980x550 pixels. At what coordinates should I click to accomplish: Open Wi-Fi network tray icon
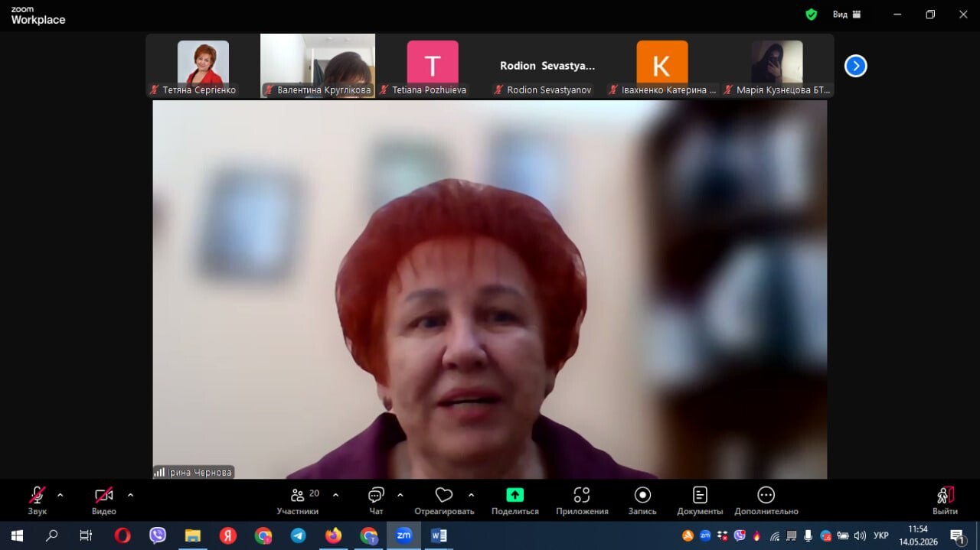tap(775, 536)
